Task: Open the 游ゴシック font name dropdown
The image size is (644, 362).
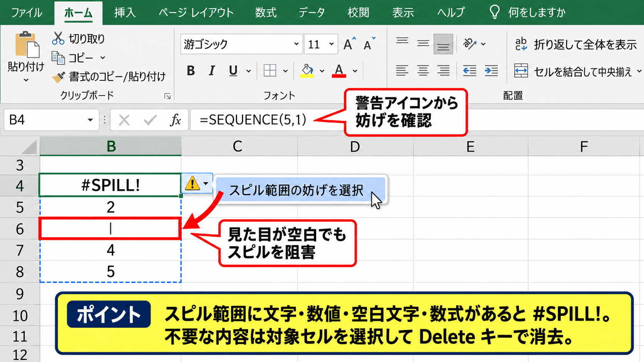Action: tap(296, 44)
